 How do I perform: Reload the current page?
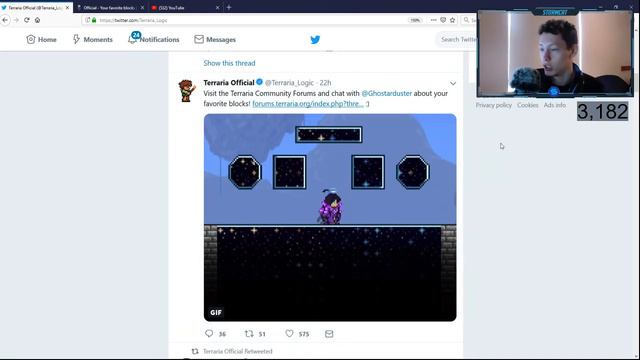(x=27, y=20)
